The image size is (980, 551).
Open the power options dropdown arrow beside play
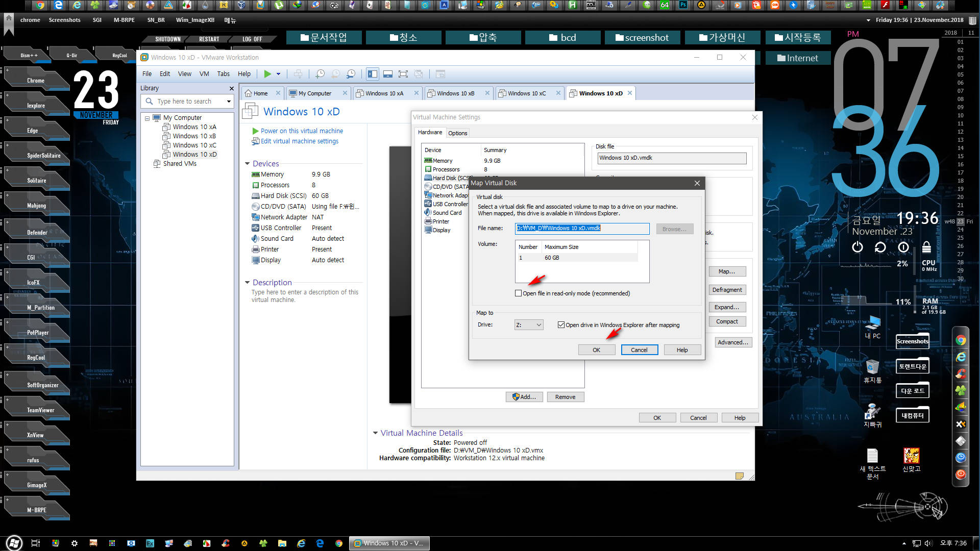[x=279, y=74]
